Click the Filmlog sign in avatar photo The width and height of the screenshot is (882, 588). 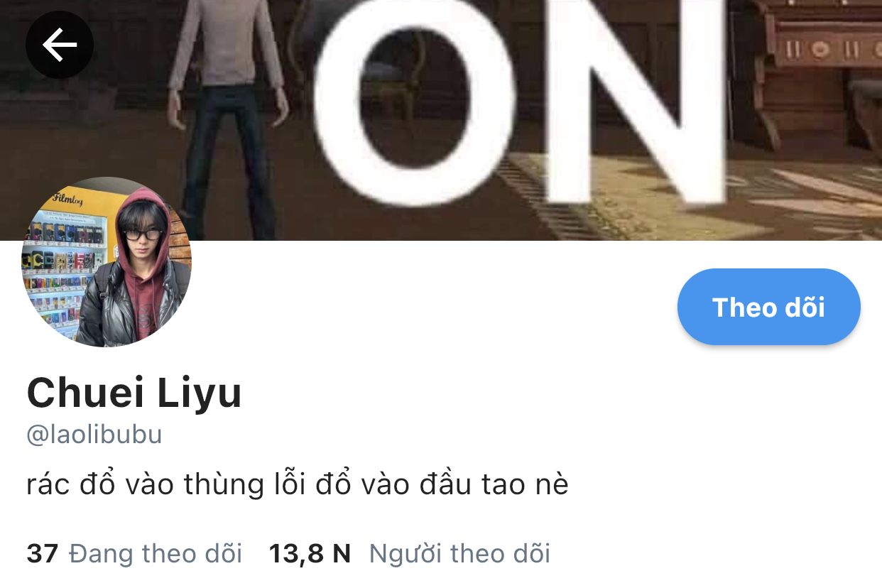(68, 201)
